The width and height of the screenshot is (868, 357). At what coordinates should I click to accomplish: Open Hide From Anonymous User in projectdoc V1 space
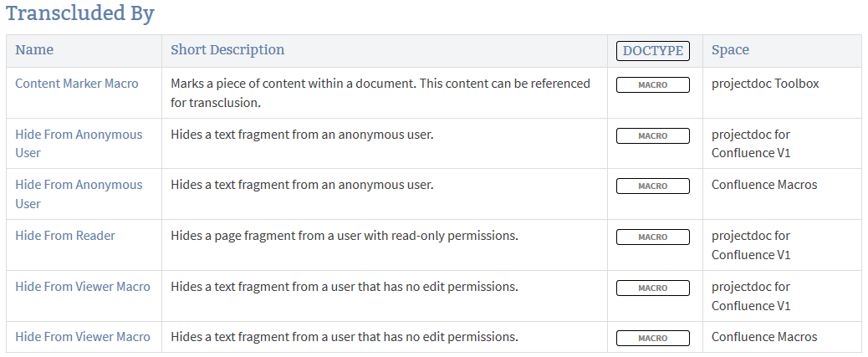(x=79, y=135)
